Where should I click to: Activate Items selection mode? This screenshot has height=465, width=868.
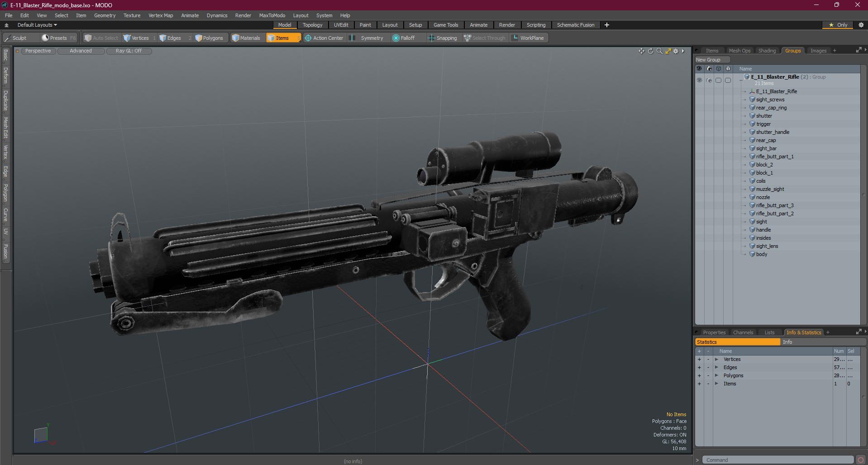[x=283, y=38]
